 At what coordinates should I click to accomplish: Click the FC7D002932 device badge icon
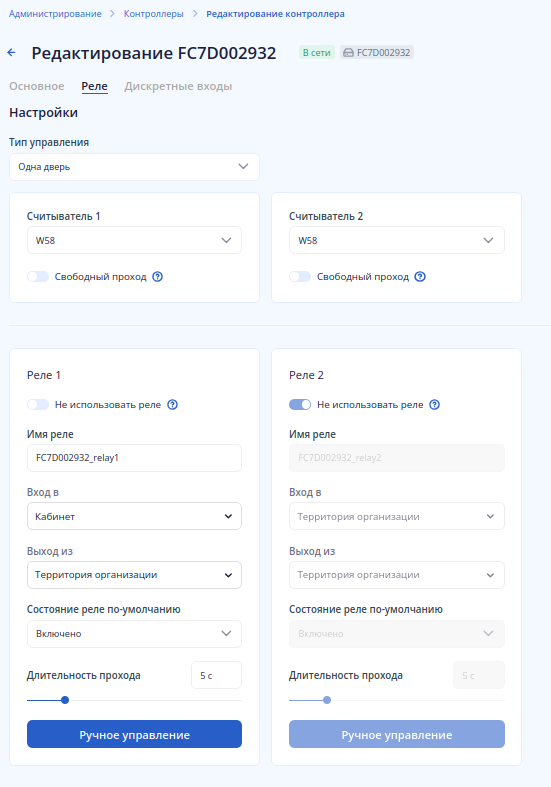[348, 53]
